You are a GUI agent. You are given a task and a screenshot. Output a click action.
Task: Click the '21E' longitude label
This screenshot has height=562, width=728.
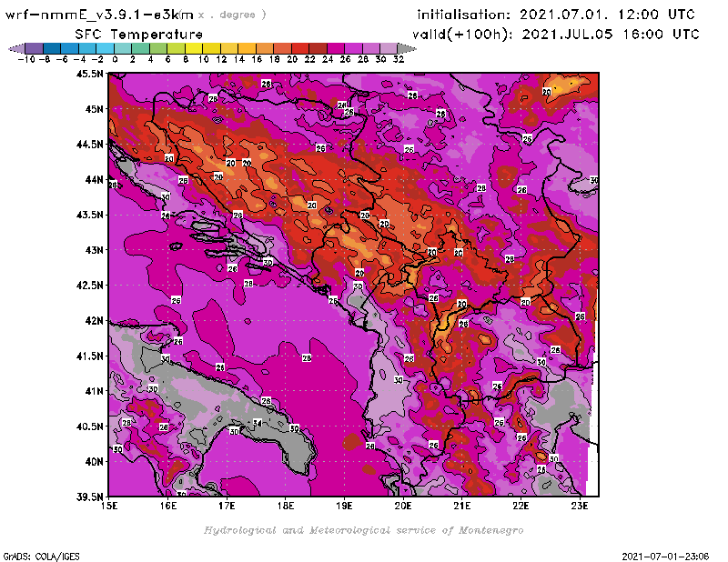point(462,506)
